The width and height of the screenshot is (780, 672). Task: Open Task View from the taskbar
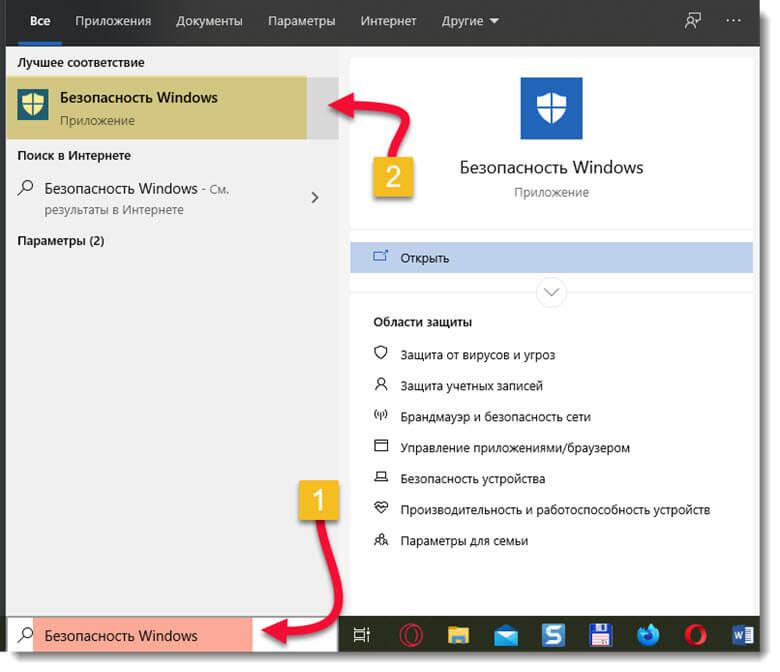pyautogui.click(x=362, y=635)
